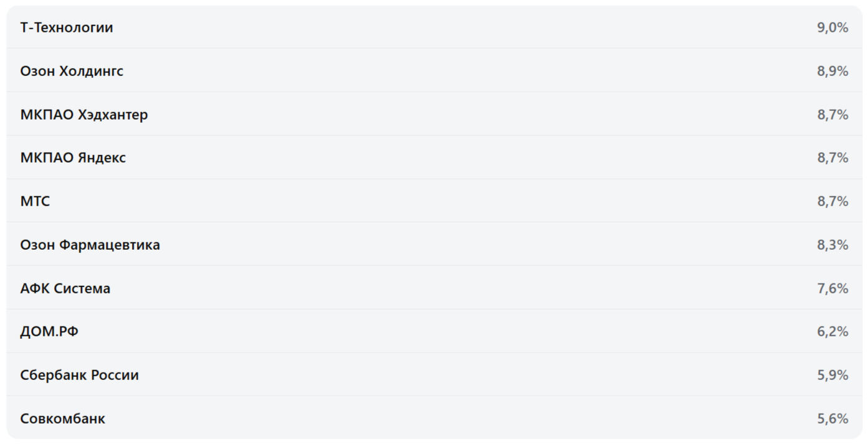Select the Озон Холдингс row label
The image size is (868, 446).
click(x=72, y=71)
